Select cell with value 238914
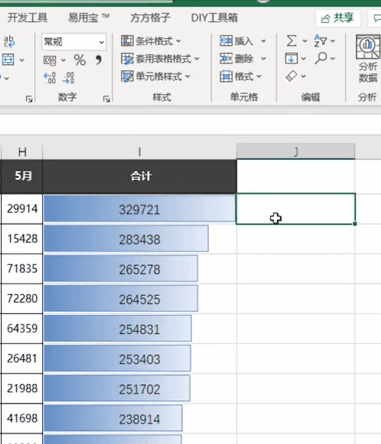 pyautogui.click(x=140, y=419)
